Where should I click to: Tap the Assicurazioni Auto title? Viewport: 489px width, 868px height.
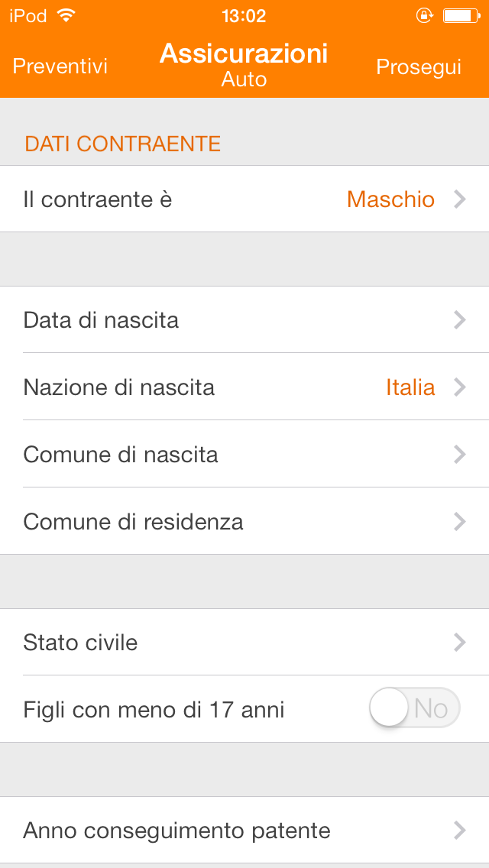click(244, 63)
